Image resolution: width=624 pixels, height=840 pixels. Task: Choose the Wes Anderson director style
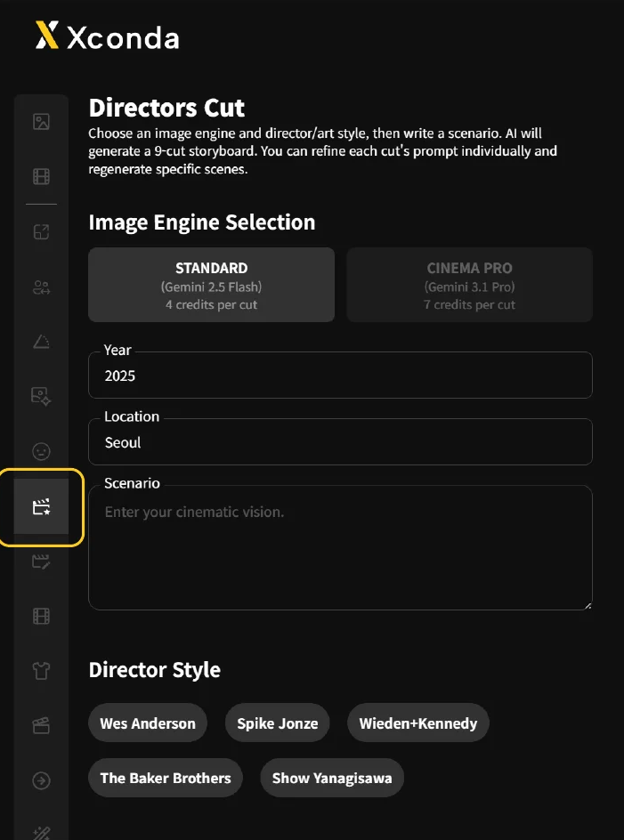[x=148, y=723]
